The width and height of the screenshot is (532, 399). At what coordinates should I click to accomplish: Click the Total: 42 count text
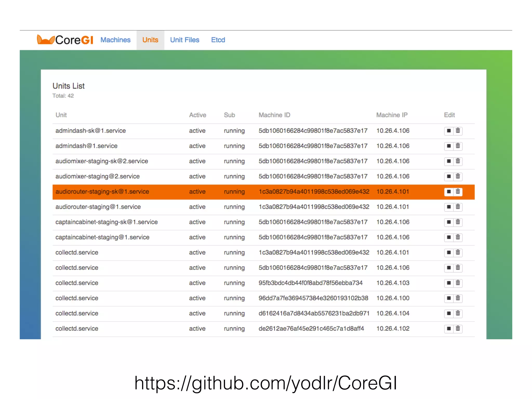tap(63, 96)
